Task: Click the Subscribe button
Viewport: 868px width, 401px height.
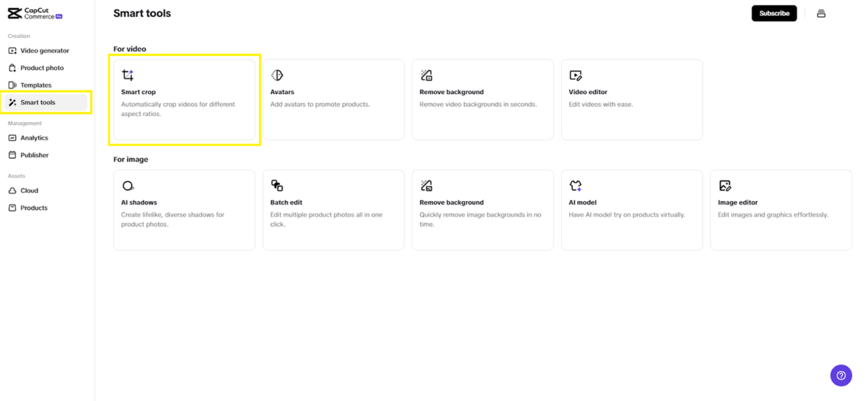Action: click(774, 13)
